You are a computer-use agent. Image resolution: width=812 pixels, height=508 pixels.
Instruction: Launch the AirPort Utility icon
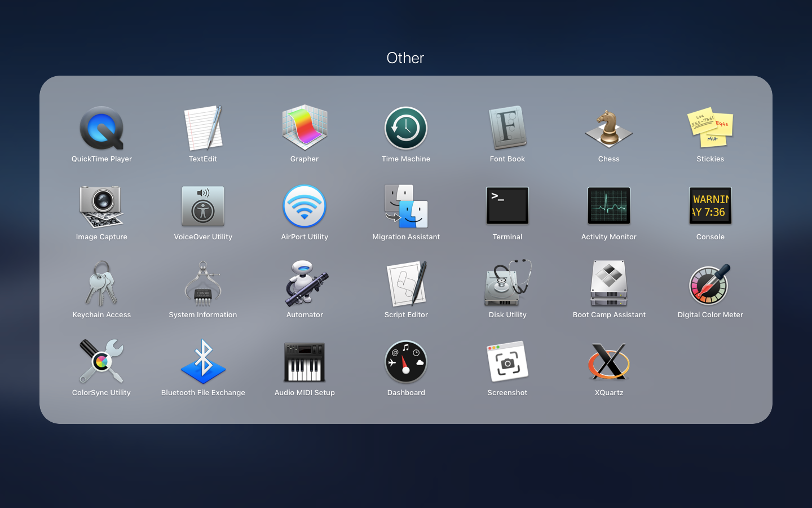pyautogui.click(x=304, y=206)
